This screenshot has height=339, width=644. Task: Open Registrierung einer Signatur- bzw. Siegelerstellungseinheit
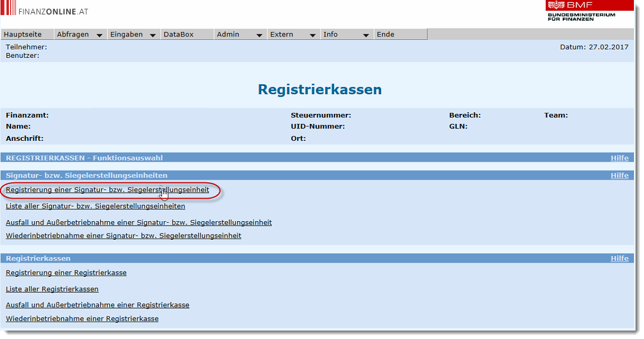[107, 190]
